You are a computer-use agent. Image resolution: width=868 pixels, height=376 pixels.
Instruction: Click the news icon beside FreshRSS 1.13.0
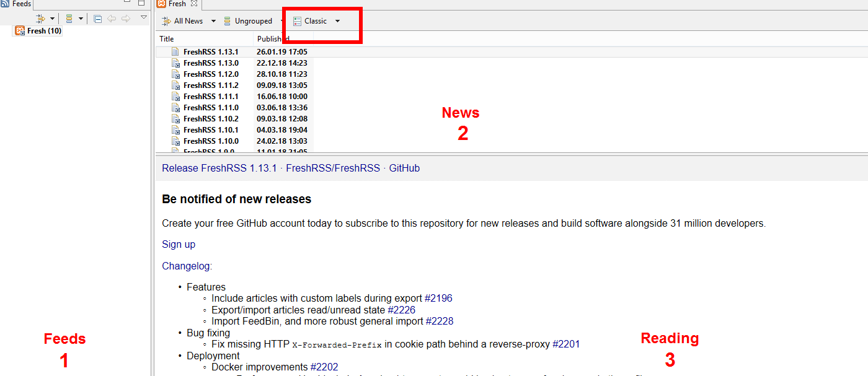(175, 63)
